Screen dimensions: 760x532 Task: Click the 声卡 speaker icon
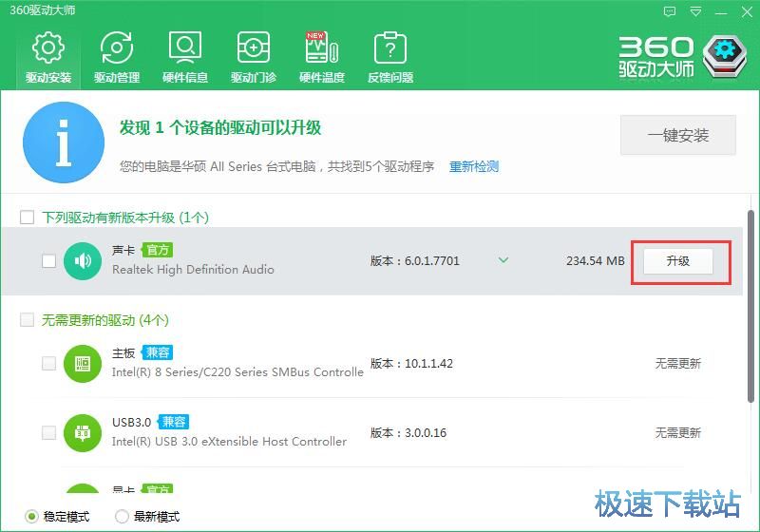point(83,260)
